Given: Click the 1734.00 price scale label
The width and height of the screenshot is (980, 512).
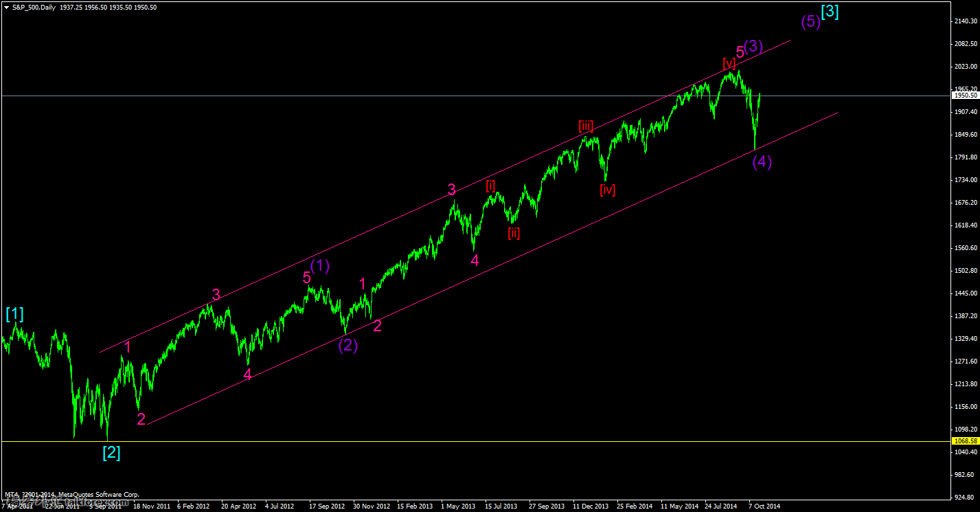Looking at the screenshot, I should pyautogui.click(x=964, y=180).
